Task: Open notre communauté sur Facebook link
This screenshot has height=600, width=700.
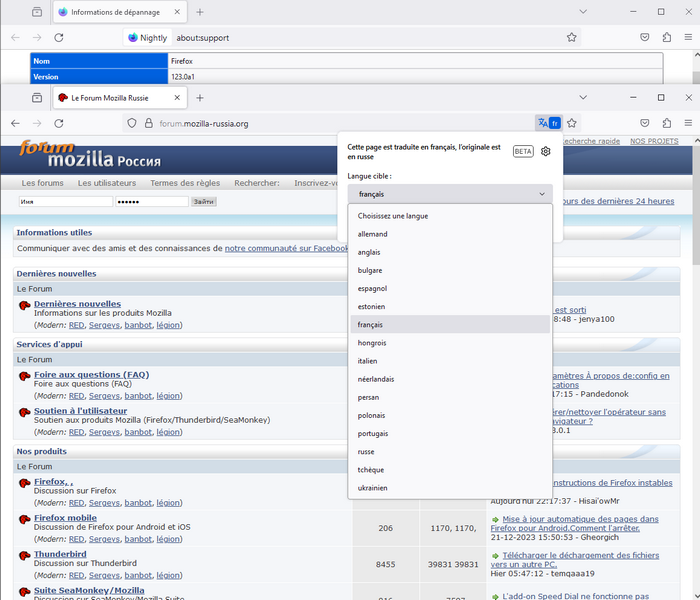Action: click(x=286, y=248)
